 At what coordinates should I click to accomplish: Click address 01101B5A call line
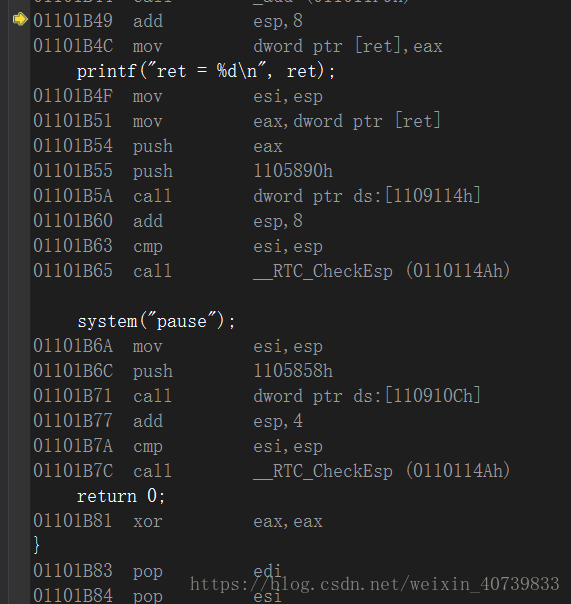click(257, 196)
